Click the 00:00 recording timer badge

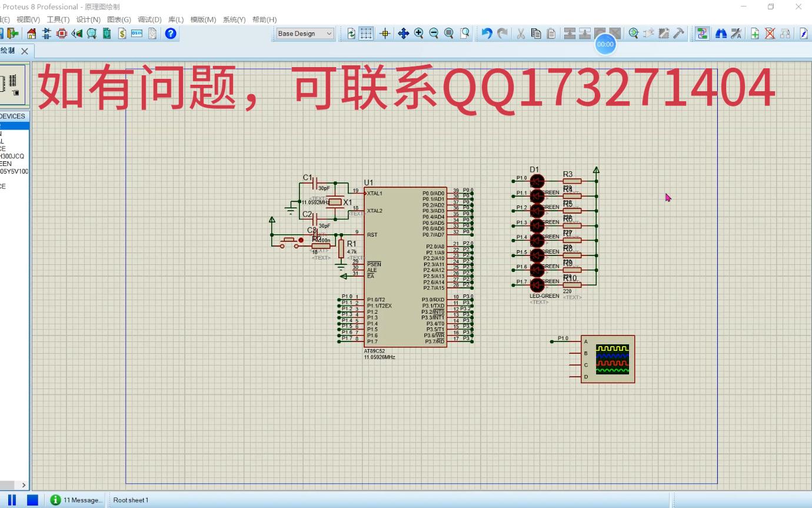[x=605, y=44]
